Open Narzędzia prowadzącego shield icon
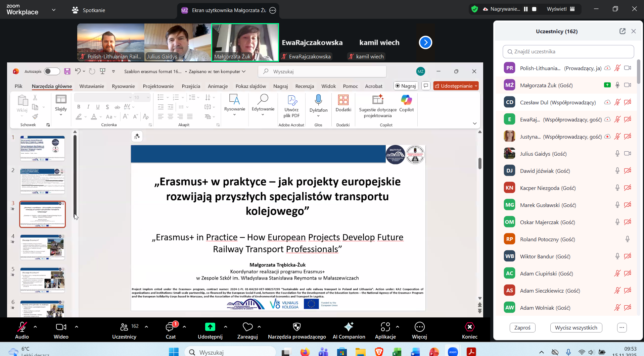Screen dimensions: 644x356 297,327
